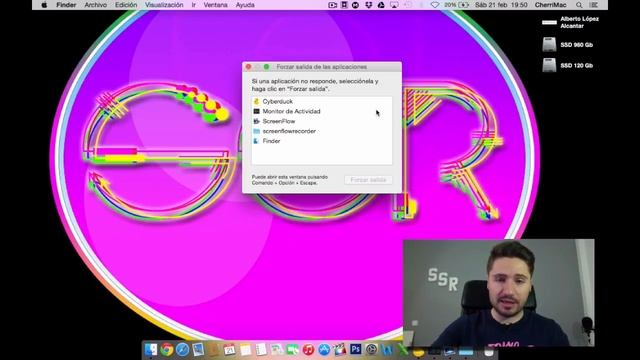Open Finder from the Dock
The width and height of the screenshot is (640, 360).
click(151, 349)
